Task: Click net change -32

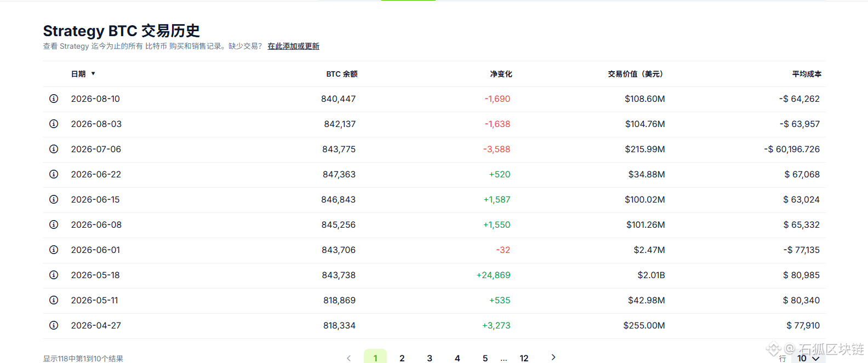Action: (x=503, y=250)
